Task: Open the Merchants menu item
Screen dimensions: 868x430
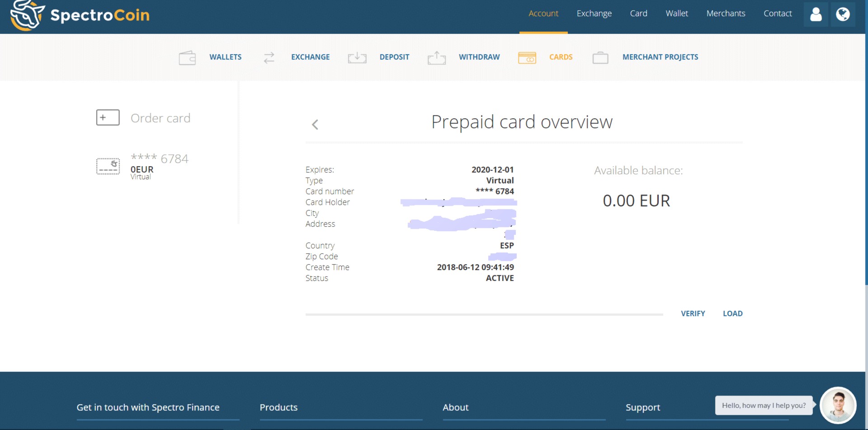Action: [725, 14]
